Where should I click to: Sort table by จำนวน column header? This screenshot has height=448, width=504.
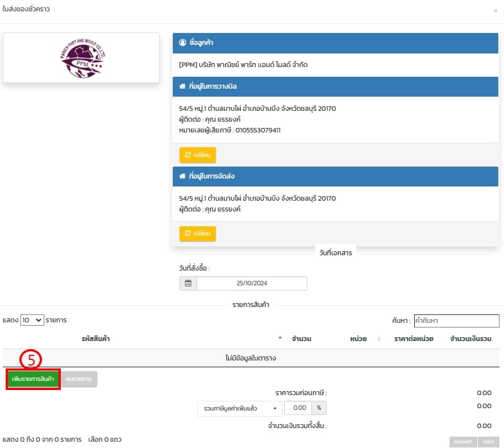[301, 339]
